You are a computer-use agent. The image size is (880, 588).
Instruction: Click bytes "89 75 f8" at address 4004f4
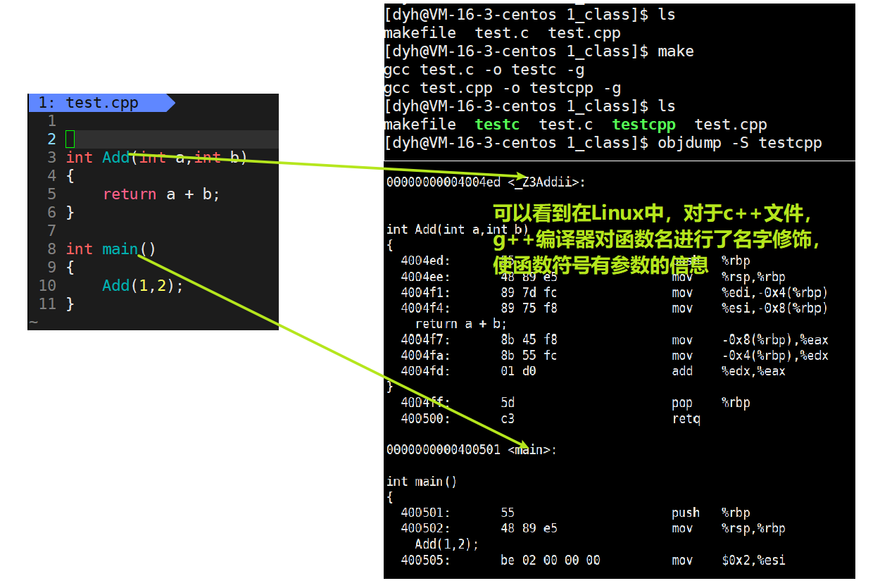click(x=529, y=308)
